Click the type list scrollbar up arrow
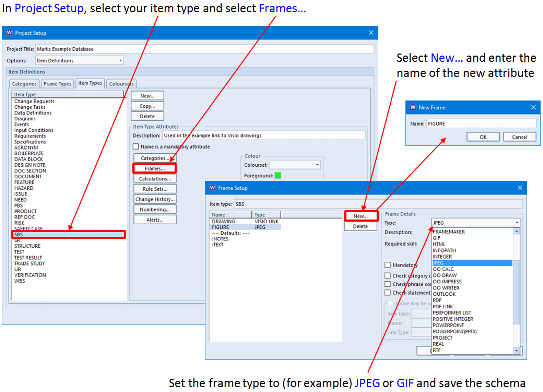The width and height of the screenshot is (543, 392). 517,231
